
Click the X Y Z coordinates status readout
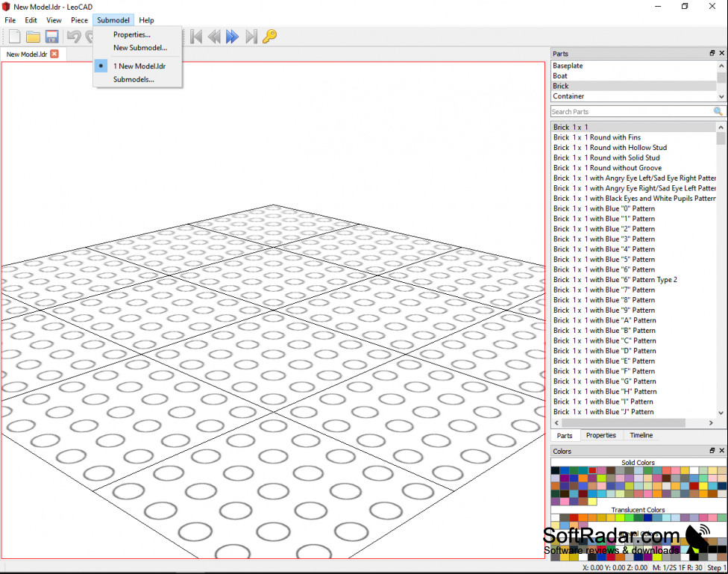615,567
